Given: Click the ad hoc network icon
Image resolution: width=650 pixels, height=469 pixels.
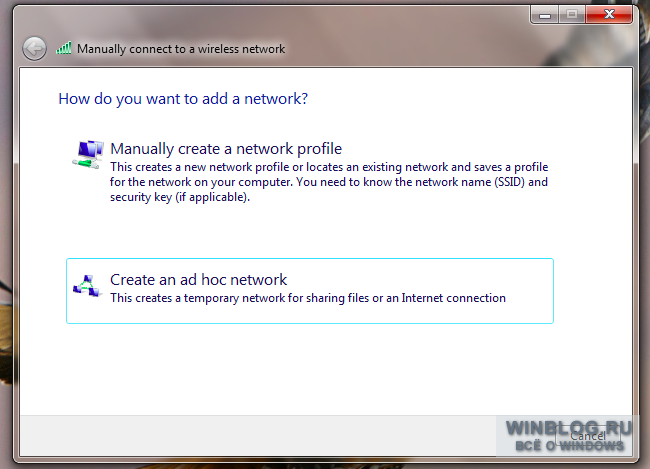Looking at the screenshot, I should click(x=87, y=286).
